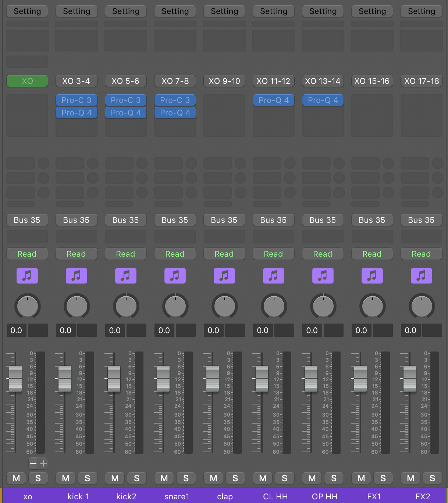Image resolution: width=448 pixels, height=503 pixels.
Task: Click the pan knob on OP HH
Action: tap(323, 306)
